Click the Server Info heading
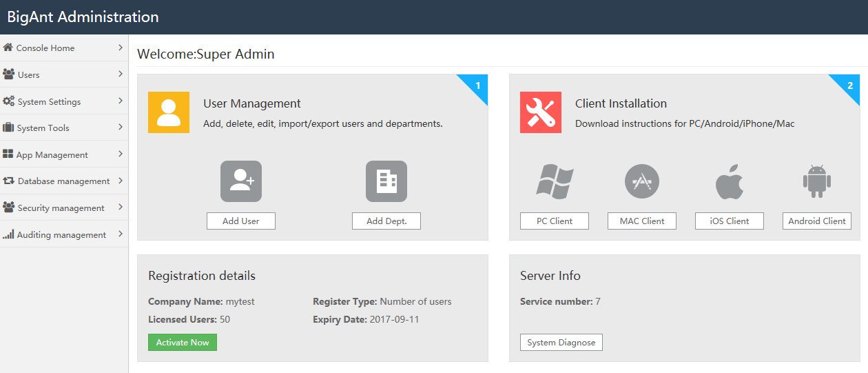 [x=550, y=276]
